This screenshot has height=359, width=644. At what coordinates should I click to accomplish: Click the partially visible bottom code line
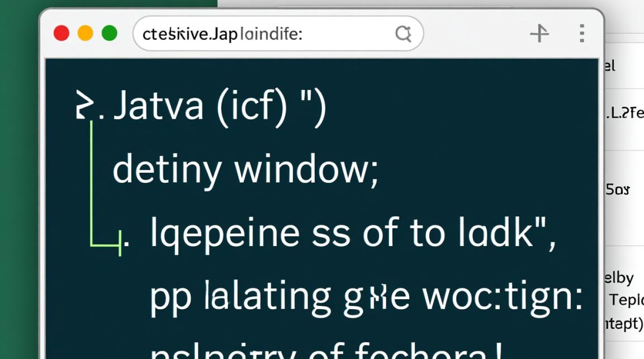[326, 352]
